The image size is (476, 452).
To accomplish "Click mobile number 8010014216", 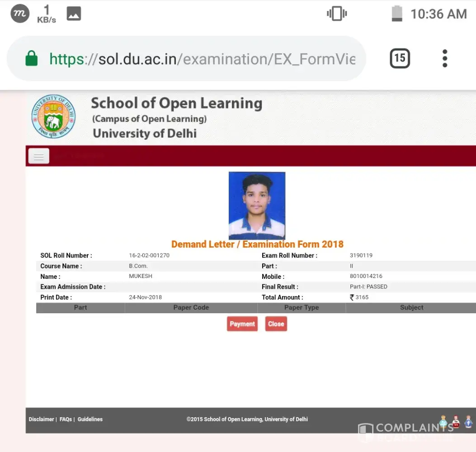I will pos(366,276).
